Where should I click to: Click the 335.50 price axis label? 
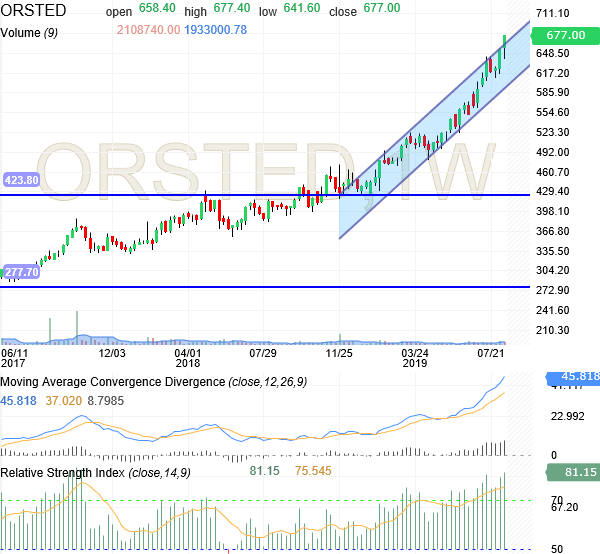point(553,251)
